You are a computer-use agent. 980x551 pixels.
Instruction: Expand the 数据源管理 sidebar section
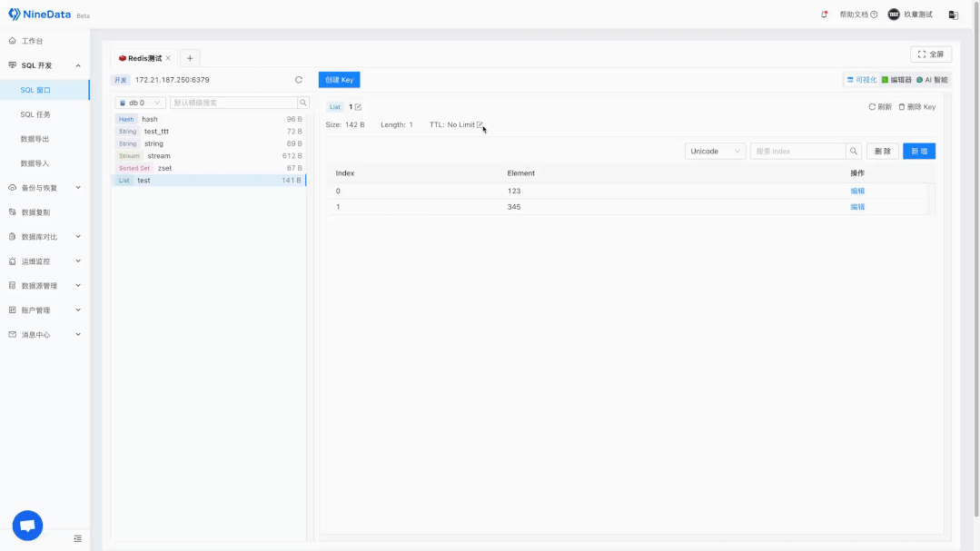(41, 285)
